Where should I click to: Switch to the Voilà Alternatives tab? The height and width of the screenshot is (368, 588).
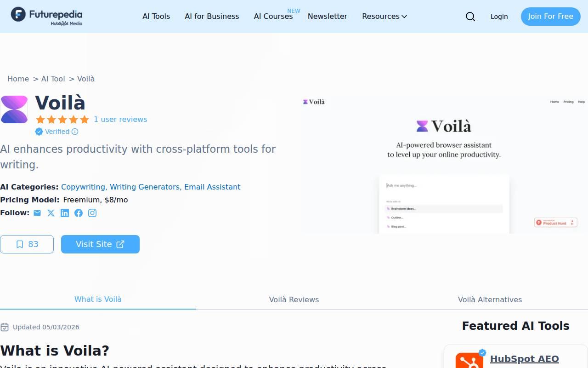[x=490, y=299]
